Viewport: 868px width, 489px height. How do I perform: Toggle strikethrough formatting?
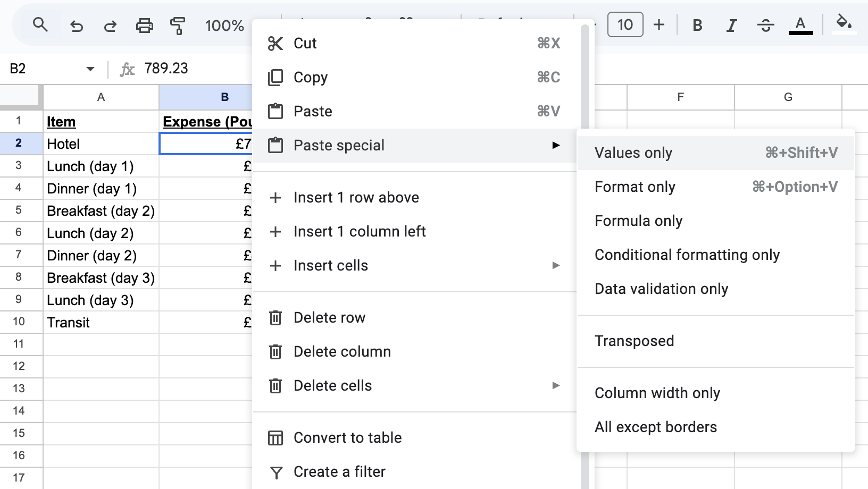(765, 25)
